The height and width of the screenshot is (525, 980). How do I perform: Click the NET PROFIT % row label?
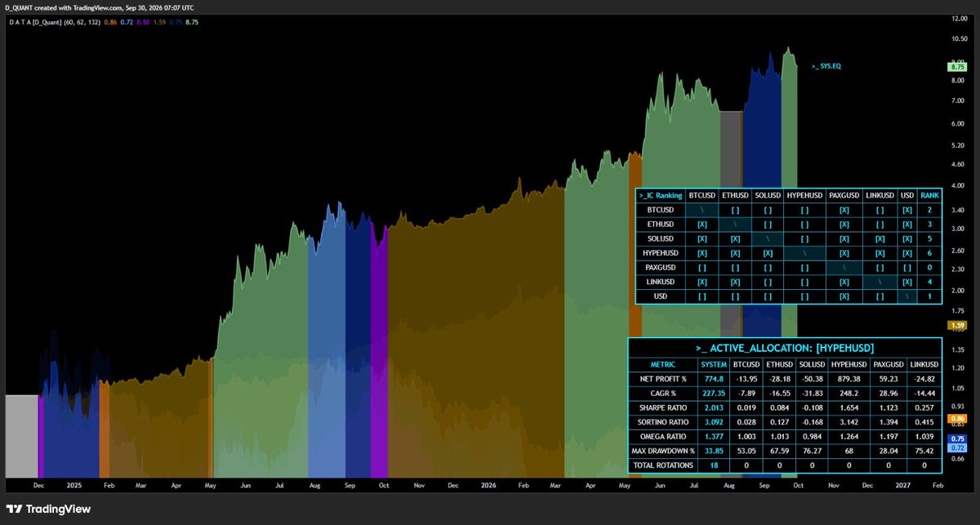pyautogui.click(x=662, y=379)
